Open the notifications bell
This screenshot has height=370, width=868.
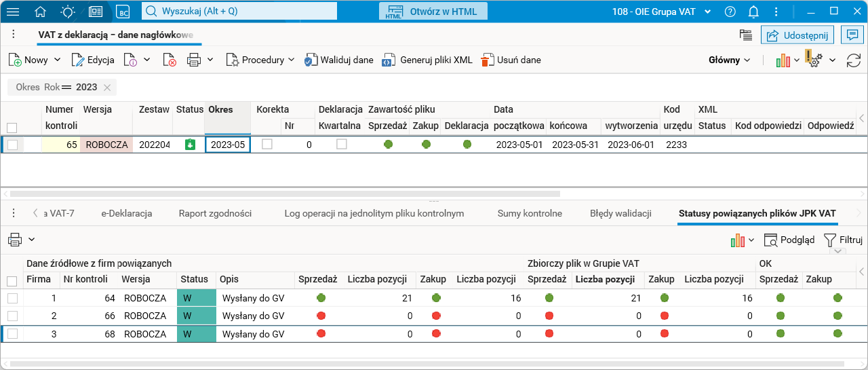(753, 12)
